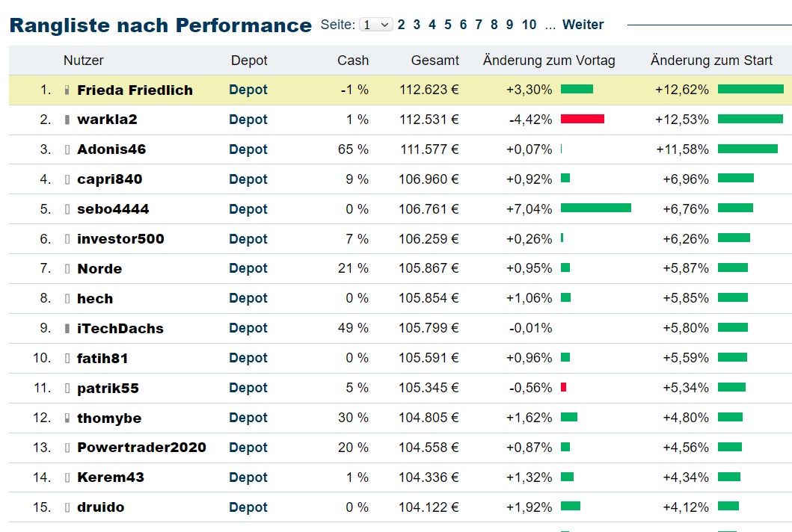Go to page 2 of the ranking
Image resolution: width=792 pixels, height=532 pixels.
click(x=401, y=24)
